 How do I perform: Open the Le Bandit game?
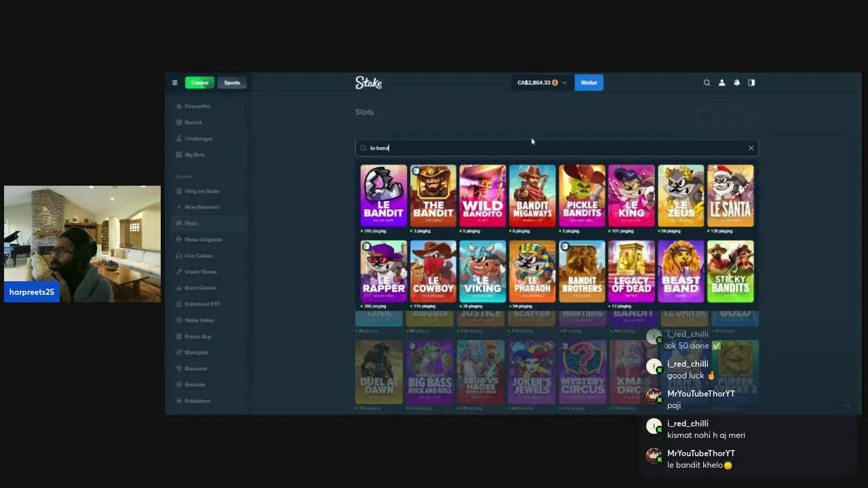coord(384,196)
